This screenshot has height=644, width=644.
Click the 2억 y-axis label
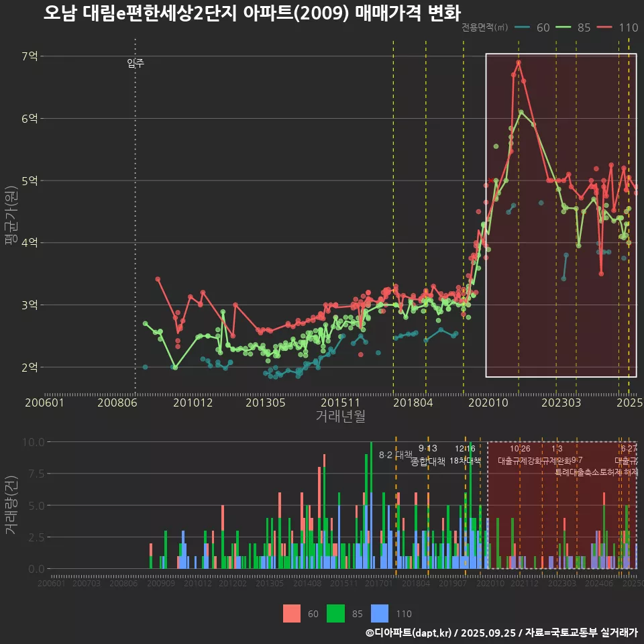coord(30,368)
